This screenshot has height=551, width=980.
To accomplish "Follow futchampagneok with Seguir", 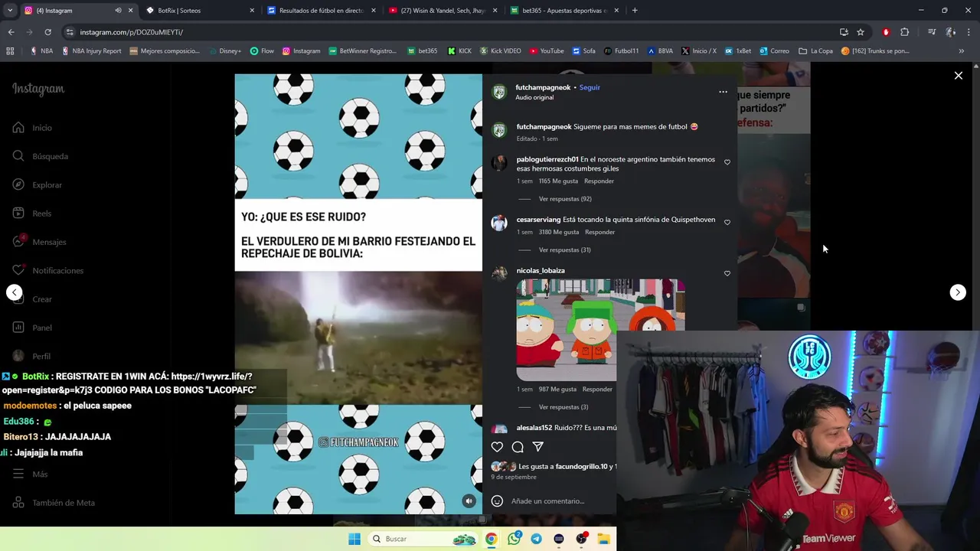I will point(590,87).
